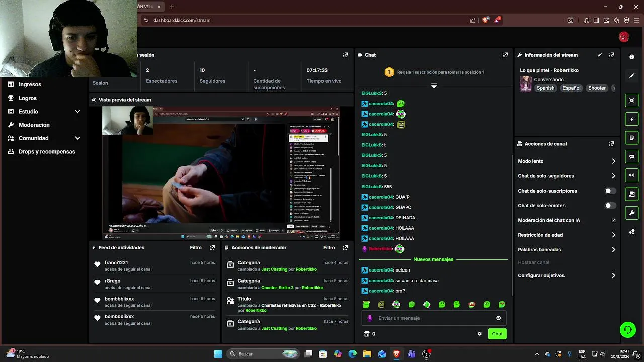Edit stream info with the pencil icon
The width and height of the screenshot is (644, 362).
point(600,55)
